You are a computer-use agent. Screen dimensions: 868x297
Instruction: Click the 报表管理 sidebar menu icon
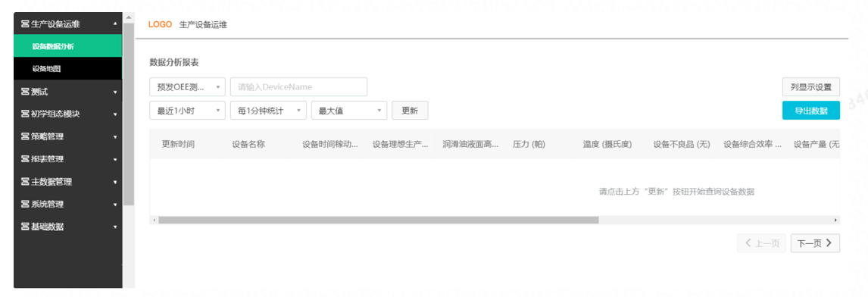(x=24, y=159)
